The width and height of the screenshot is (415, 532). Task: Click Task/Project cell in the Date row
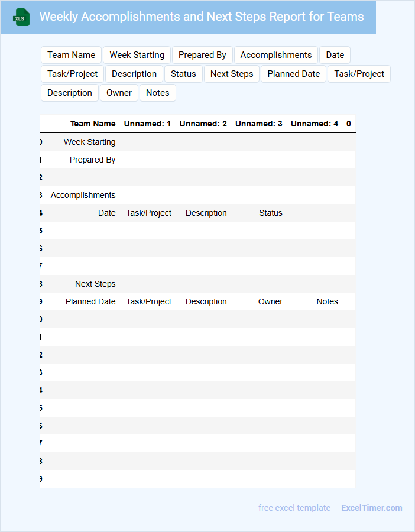tap(148, 213)
